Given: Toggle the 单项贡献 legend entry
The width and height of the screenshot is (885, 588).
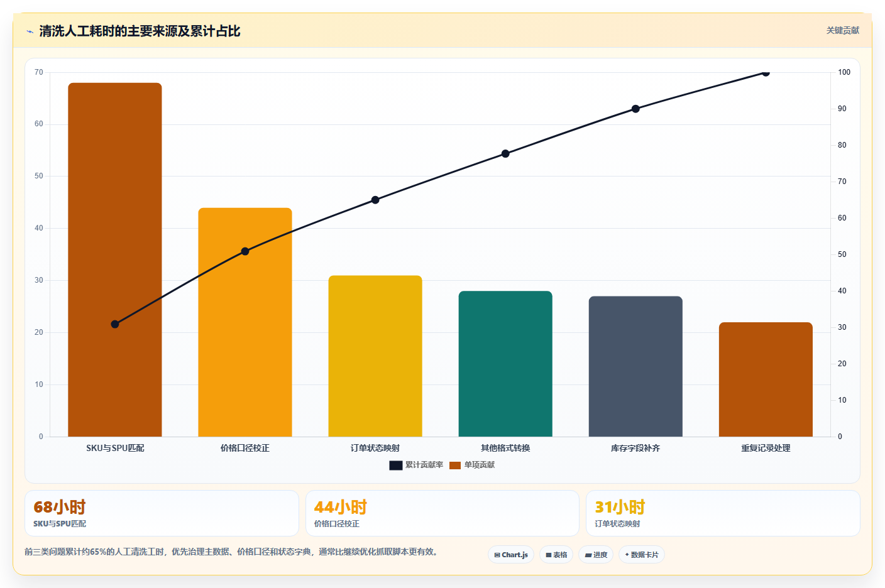Looking at the screenshot, I should [x=472, y=465].
